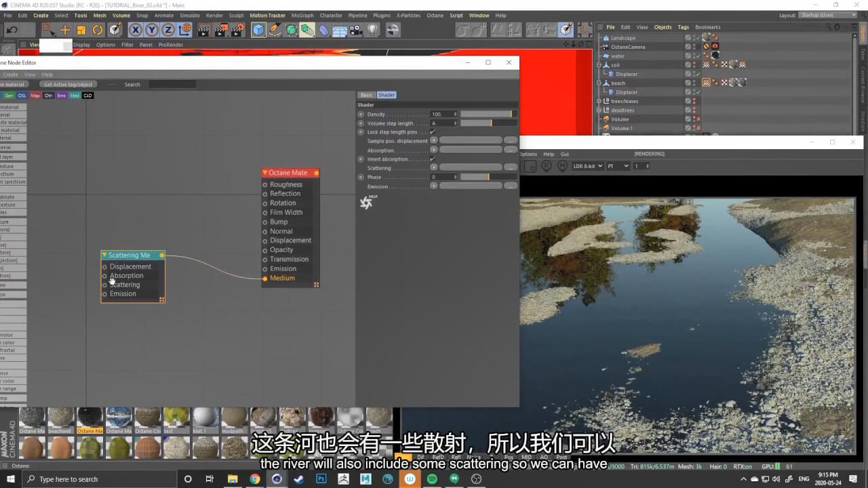This screenshot has width=868, height=488.
Task: Click the Emis node filter button
Action: tap(61, 96)
